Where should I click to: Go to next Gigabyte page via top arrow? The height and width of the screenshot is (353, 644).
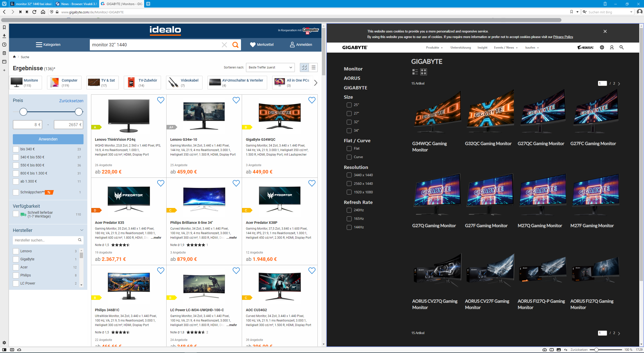click(619, 84)
